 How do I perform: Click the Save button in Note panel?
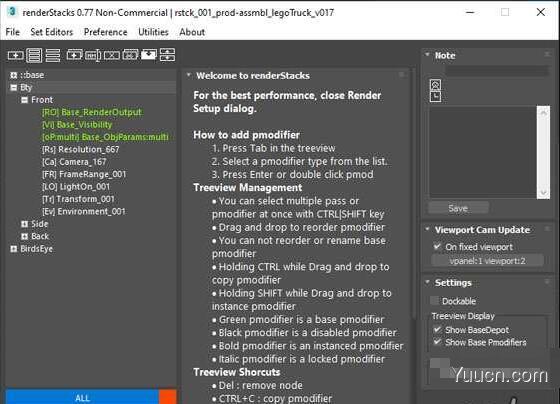(458, 208)
